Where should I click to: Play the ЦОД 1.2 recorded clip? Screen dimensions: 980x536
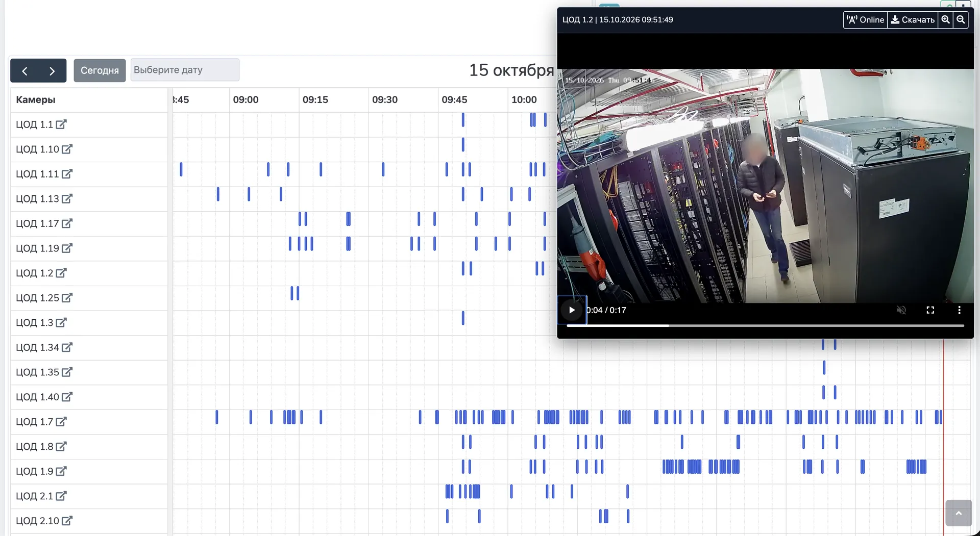(572, 310)
